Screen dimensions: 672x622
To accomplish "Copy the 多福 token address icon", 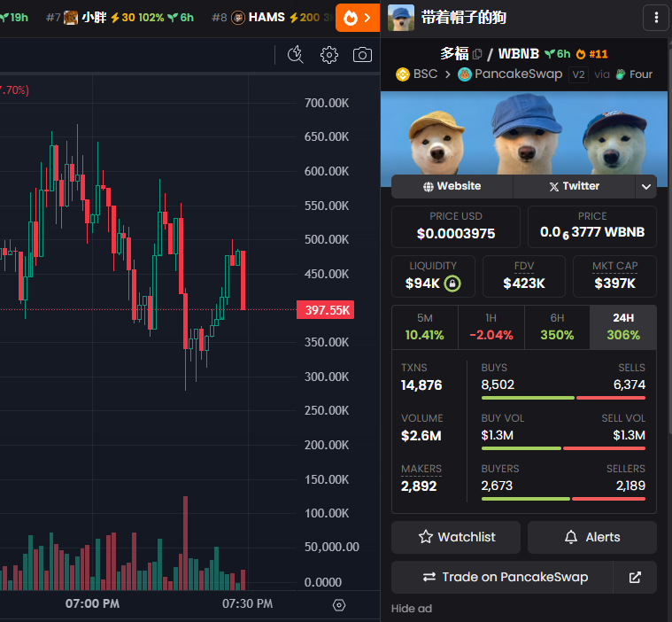I will pyautogui.click(x=477, y=54).
